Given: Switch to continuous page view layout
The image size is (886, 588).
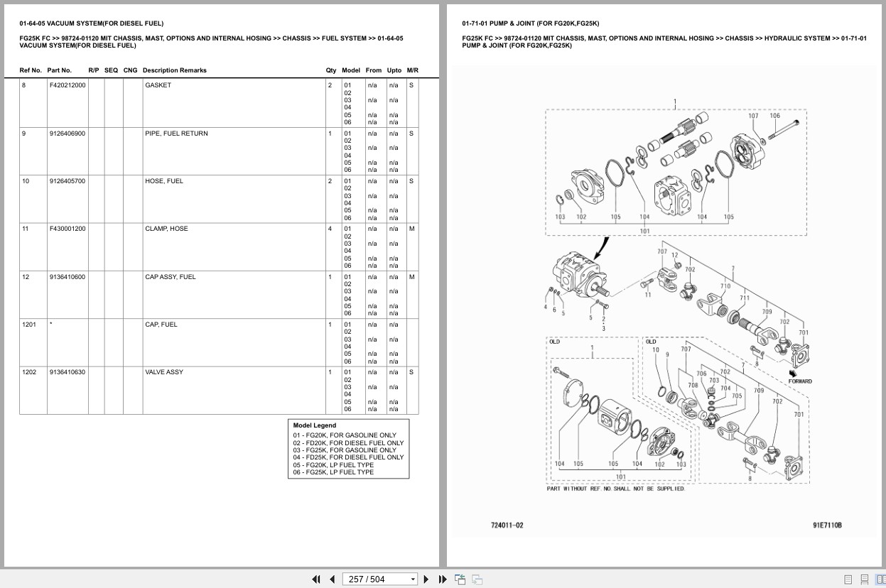Looking at the screenshot, I should point(865,579).
